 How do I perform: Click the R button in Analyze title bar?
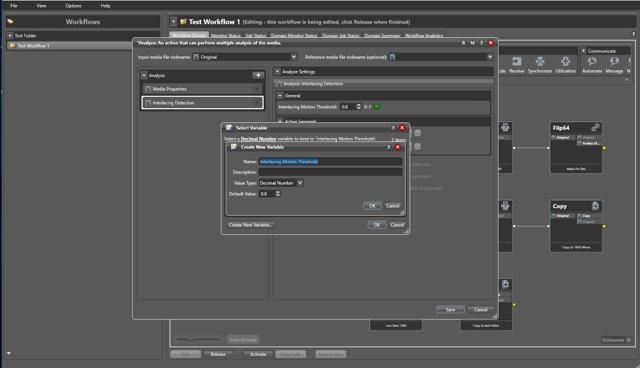(463, 43)
